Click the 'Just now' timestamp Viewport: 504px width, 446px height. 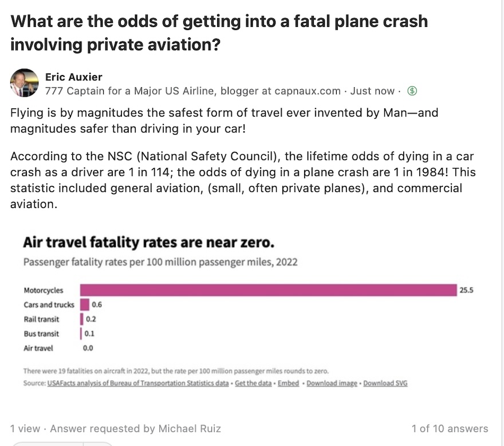click(372, 91)
